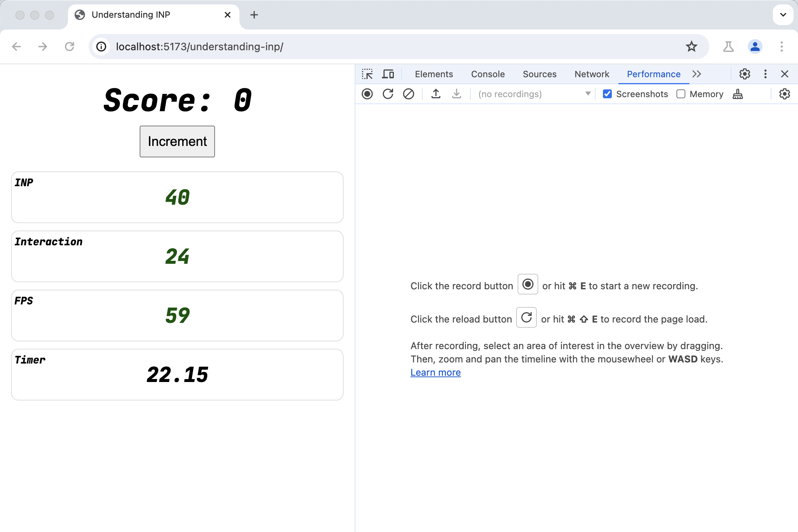Click the browser back arrow
The image size is (798, 532).
[16, 47]
